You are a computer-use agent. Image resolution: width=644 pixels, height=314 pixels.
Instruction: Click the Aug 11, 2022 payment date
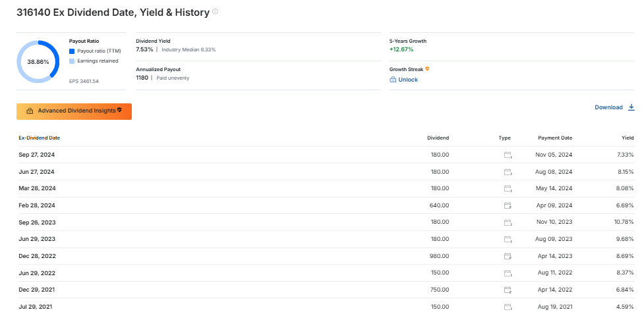tap(554, 273)
